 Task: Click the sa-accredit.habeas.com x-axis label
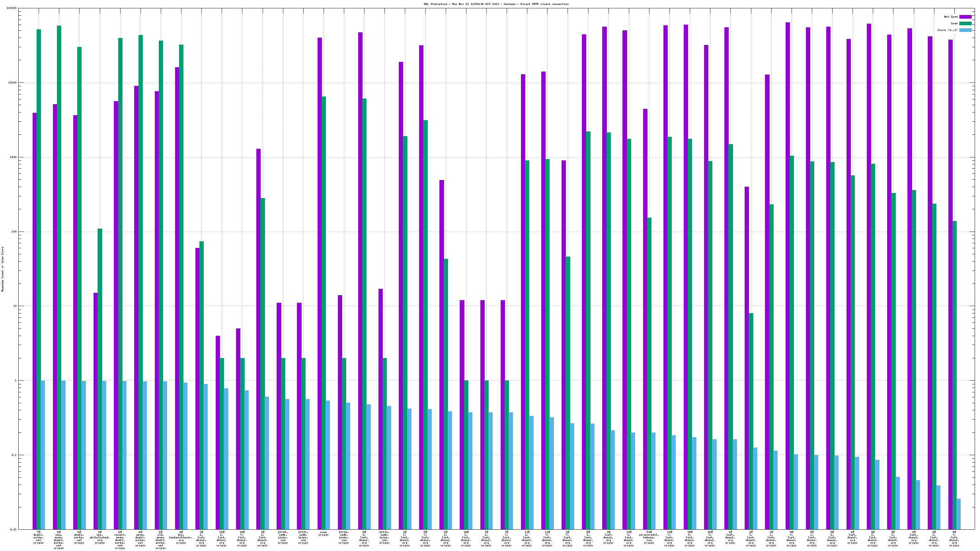pyautogui.click(x=649, y=537)
